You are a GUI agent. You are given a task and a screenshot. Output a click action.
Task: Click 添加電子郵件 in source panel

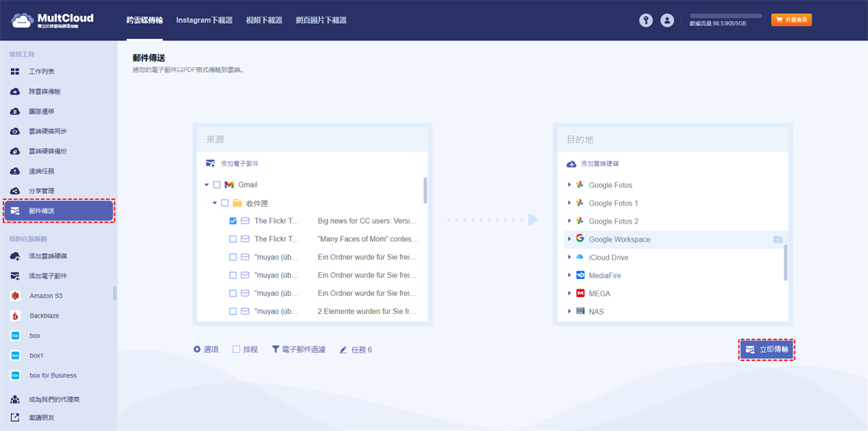pyautogui.click(x=232, y=164)
